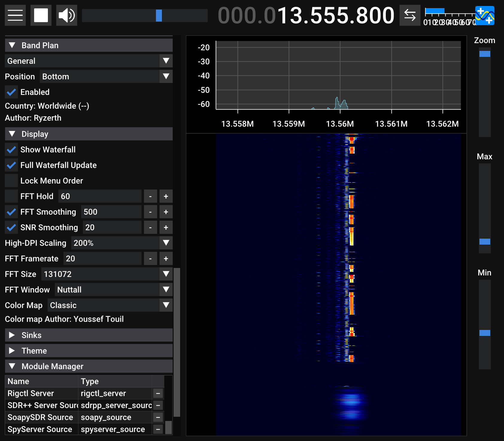Screen dimensions: 504x441
Task: Collapse the Module Manager section
Action: click(x=89, y=366)
